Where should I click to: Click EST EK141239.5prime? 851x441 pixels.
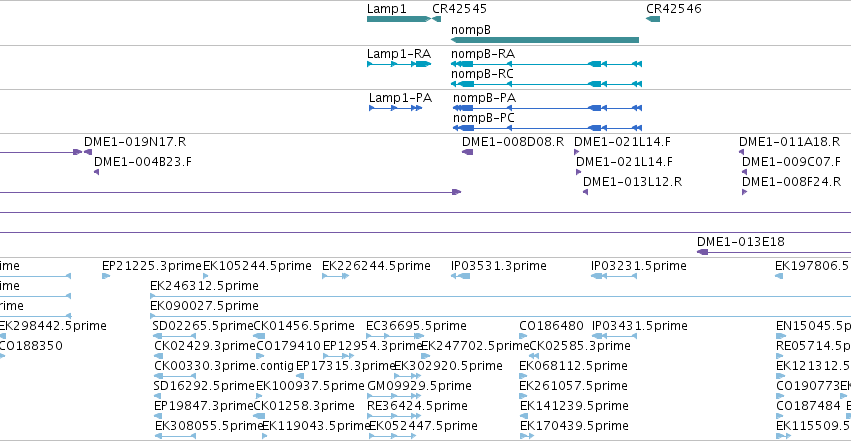(x=524, y=417)
